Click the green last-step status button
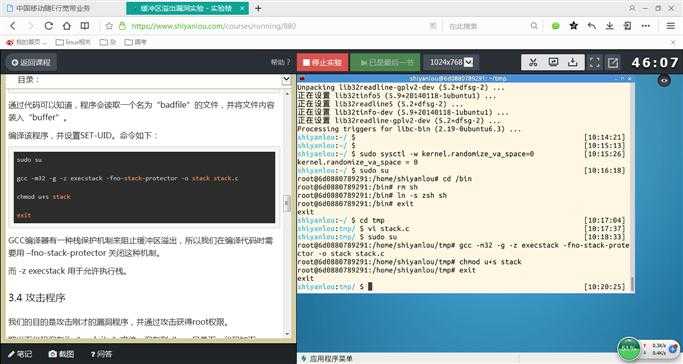Image resolution: width=683 pixels, height=364 pixels. click(385, 62)
